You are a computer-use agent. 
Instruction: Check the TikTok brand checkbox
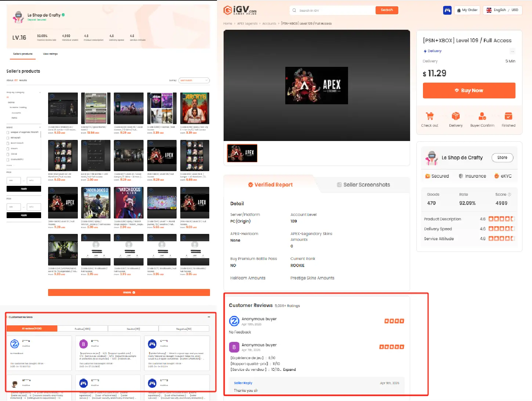click(8, 155)
